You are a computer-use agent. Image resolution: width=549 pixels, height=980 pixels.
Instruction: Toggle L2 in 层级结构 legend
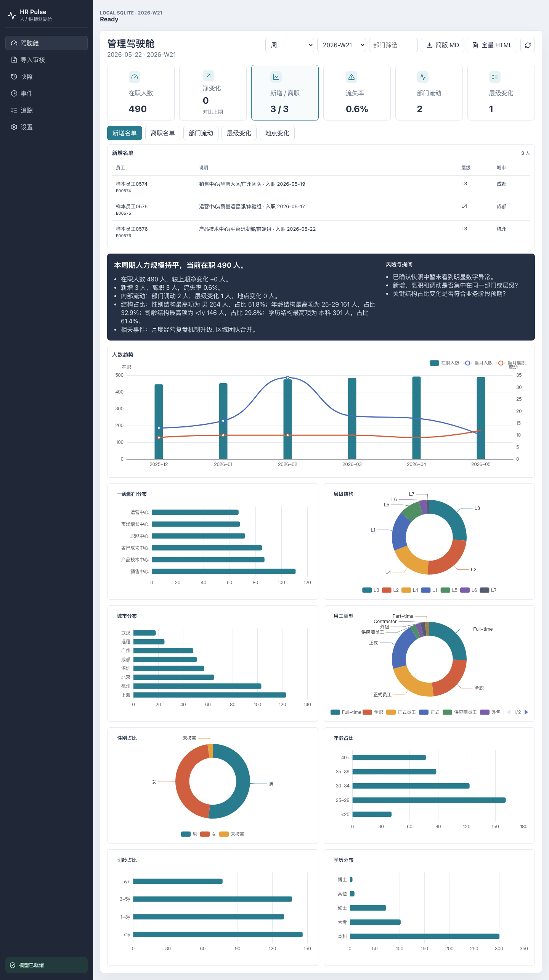click(x=390, y=590)
